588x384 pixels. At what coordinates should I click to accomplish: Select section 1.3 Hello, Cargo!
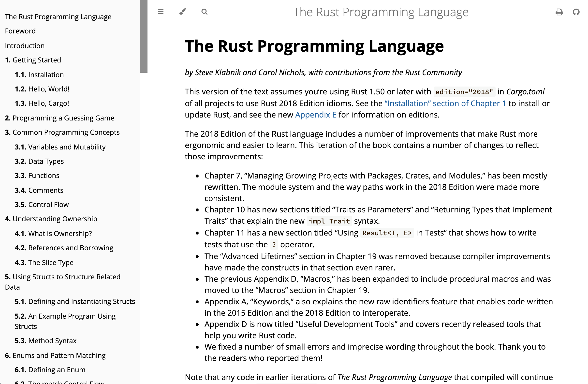point(42,103)
